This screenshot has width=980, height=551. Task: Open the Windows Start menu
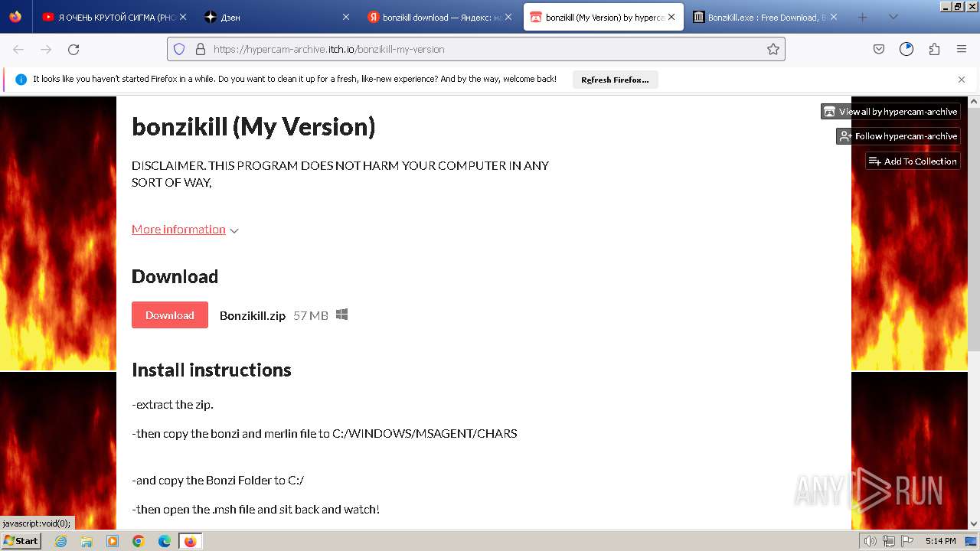coord(21,541)
